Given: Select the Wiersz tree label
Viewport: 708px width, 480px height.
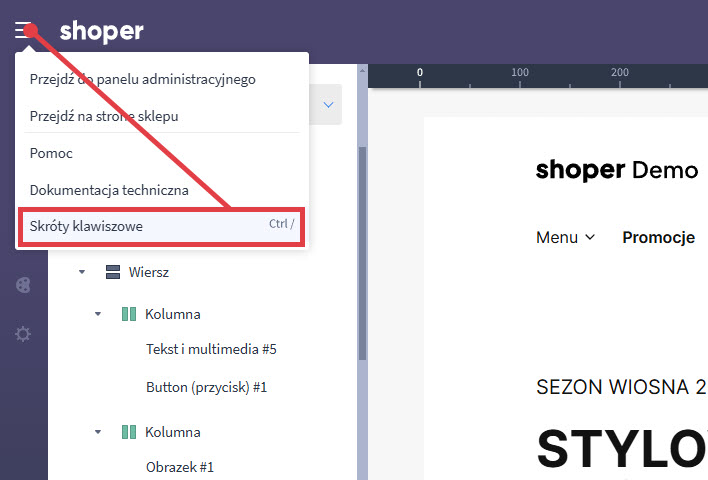Looking at the screenshot, I should point(149,272).
